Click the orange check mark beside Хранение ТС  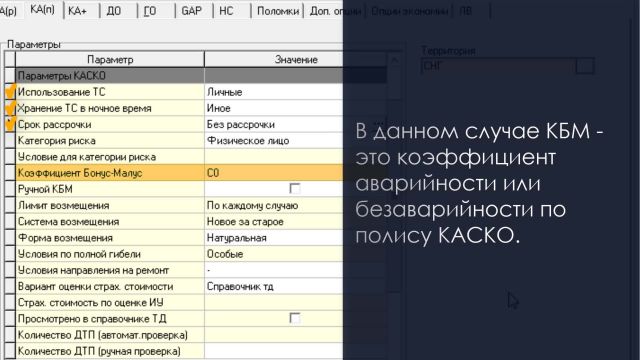click(10, 108)
